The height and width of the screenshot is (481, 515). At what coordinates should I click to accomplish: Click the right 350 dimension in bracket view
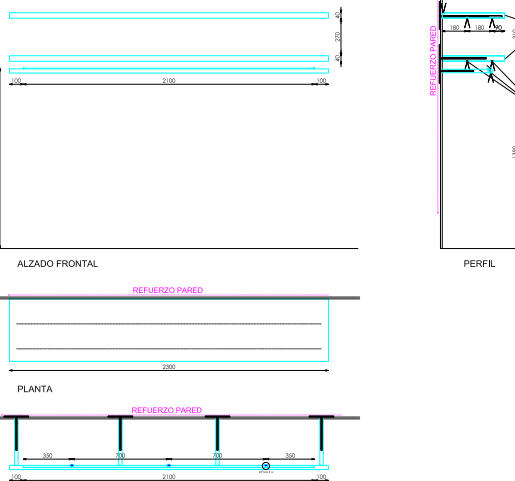(290, 455)
